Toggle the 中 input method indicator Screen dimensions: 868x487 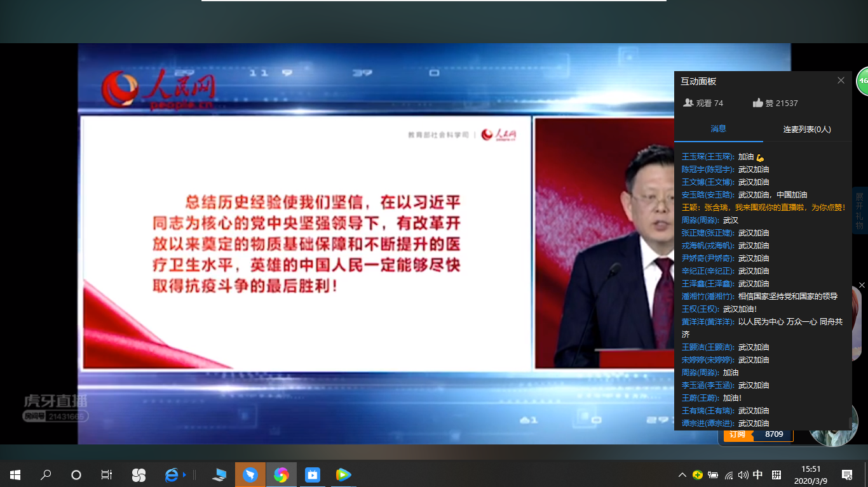757,475
